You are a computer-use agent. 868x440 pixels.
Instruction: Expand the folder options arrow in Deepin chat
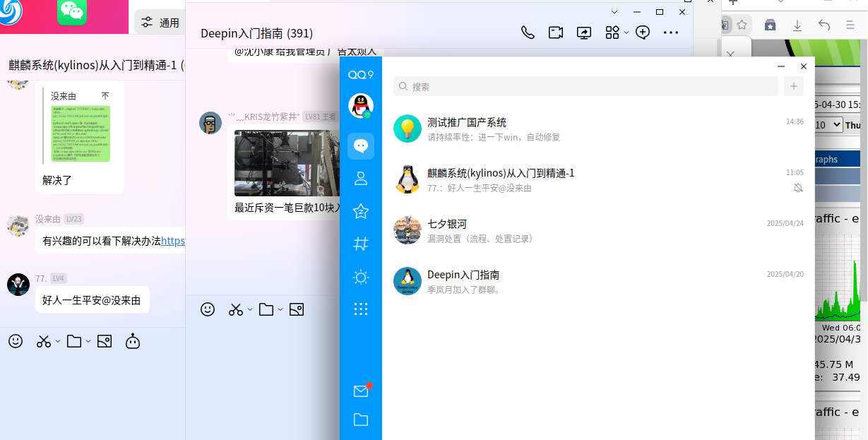(280, 309)
